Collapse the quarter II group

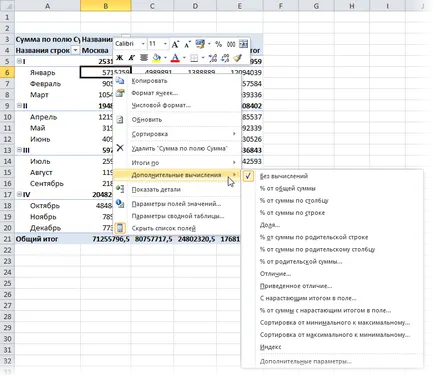pyautogui.click(x=19, y=106)
